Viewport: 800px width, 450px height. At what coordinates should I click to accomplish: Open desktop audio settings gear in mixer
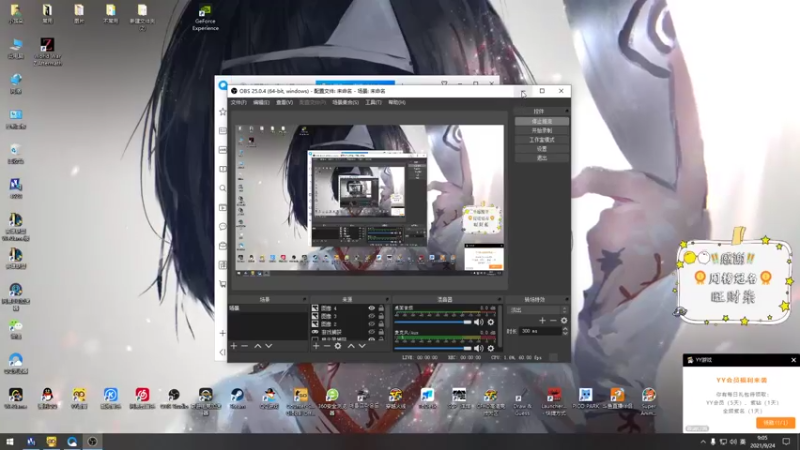[x=491, y=322]
